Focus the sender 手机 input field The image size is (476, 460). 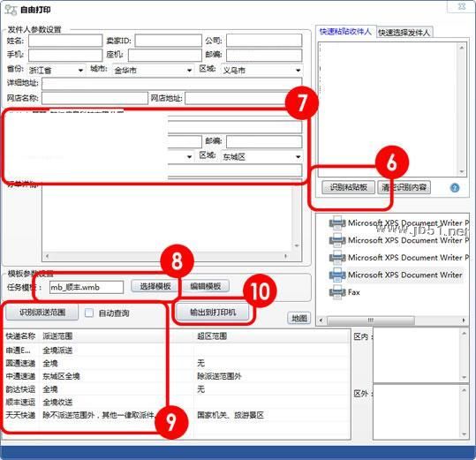65,55
